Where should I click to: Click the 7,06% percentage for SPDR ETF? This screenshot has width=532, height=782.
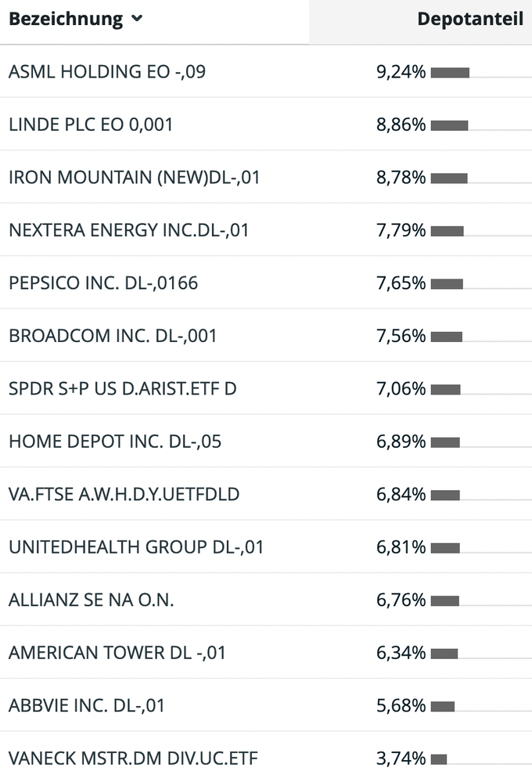tap(401, 389)
